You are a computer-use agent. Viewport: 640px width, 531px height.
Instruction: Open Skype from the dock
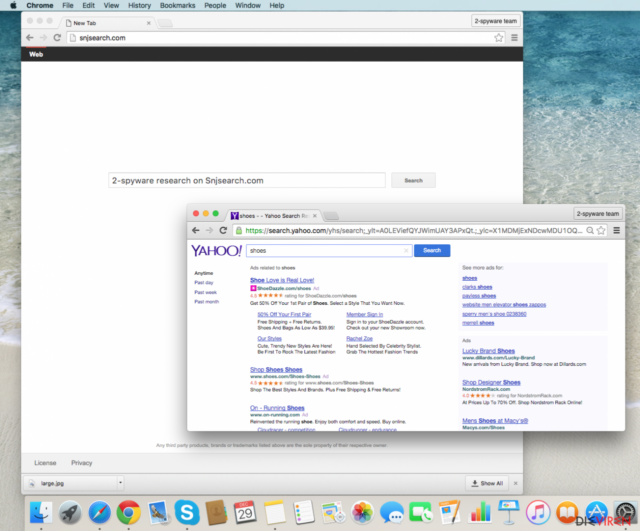coord(187,512)
